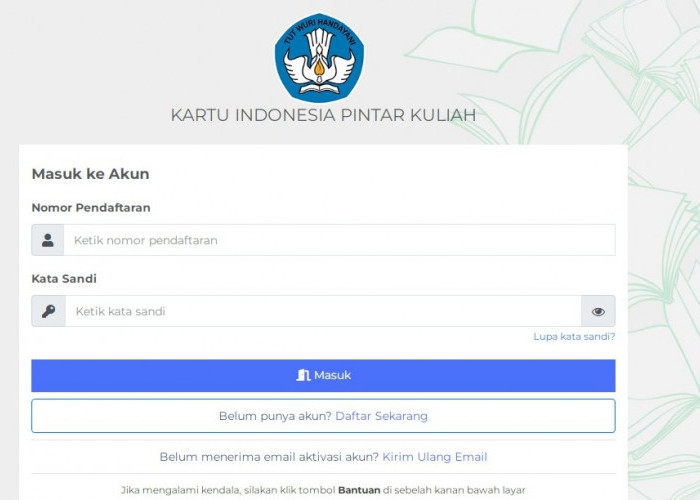The width and height of the screenshot is (700, 500).
Task: Open the Lupa kata sandi link
Action: (x=574, y=336)
